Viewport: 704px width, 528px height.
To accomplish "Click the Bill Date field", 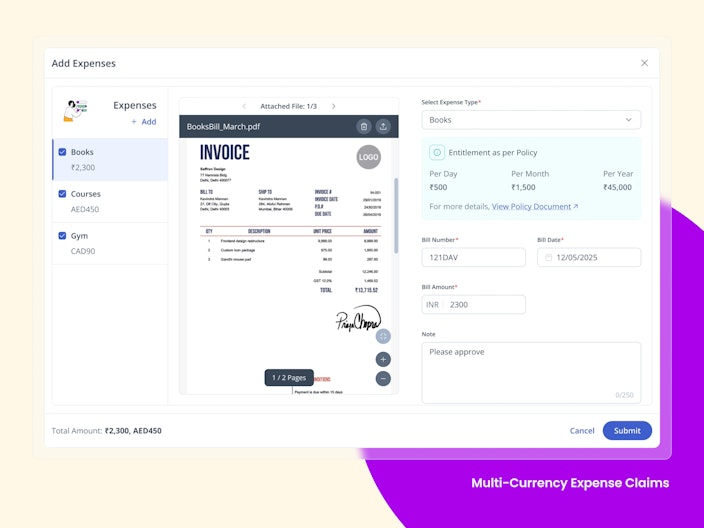I will coord(589,257).
